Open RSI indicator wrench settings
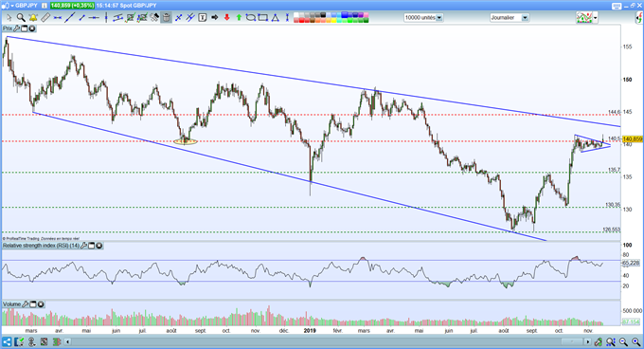The width and height of the screenshot is (644, 349). tap(83, 246)
